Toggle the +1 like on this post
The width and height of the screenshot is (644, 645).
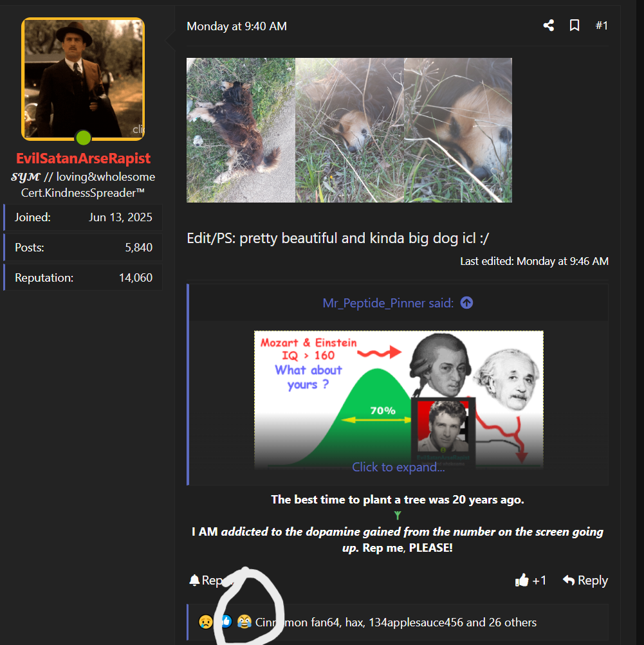point(530,580)
